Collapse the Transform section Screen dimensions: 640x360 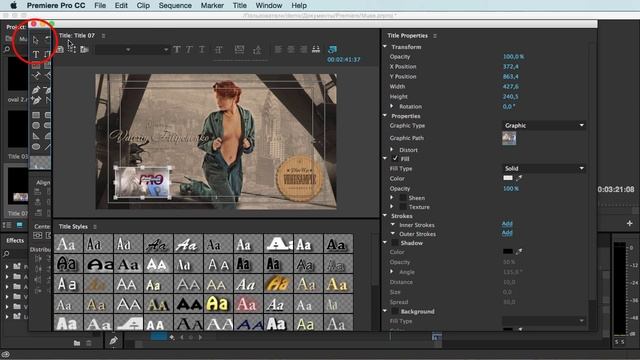coord(385,47)
